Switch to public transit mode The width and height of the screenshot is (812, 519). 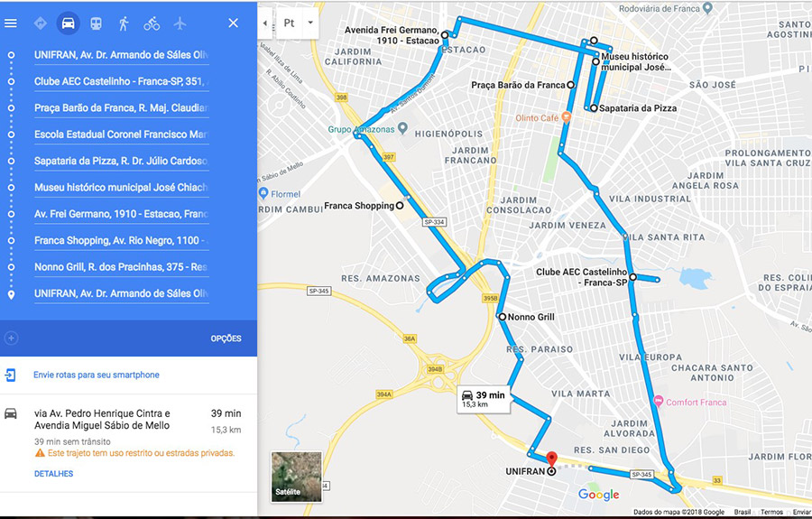pos(96,23)
